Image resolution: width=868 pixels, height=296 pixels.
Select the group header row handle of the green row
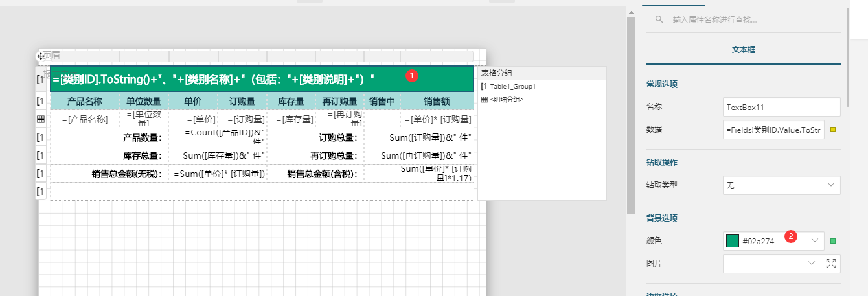click(41, 80)
